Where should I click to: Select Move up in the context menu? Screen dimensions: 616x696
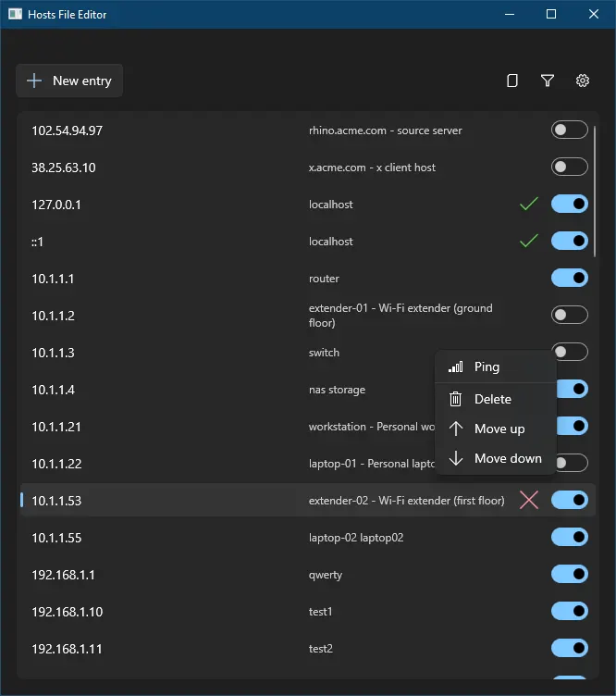pos(496,429)
